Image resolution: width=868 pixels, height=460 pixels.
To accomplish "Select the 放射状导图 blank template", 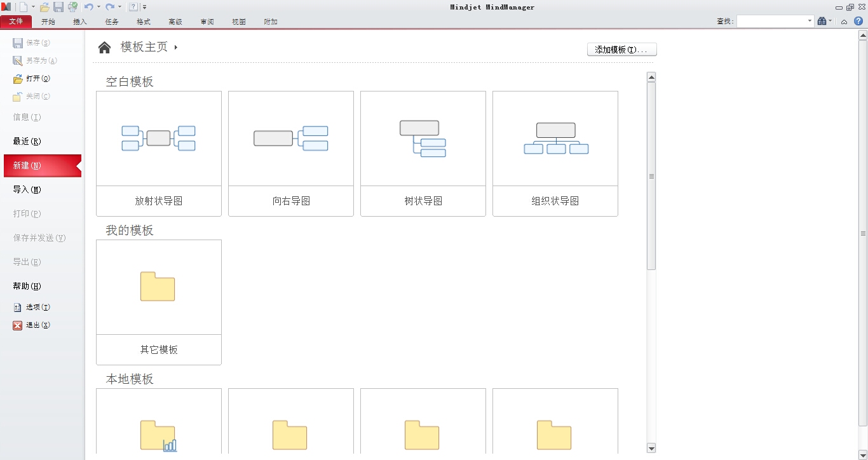I will tap(159, 154).
